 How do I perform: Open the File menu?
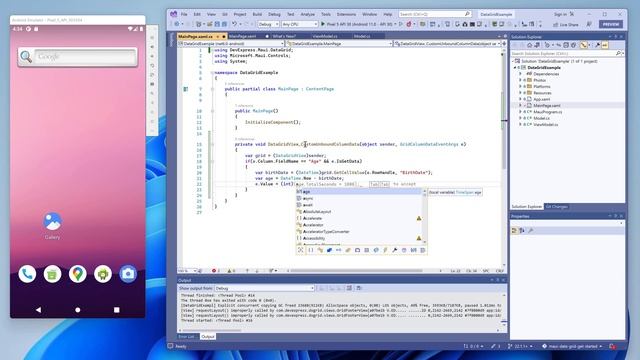click(x=184, y=14)
